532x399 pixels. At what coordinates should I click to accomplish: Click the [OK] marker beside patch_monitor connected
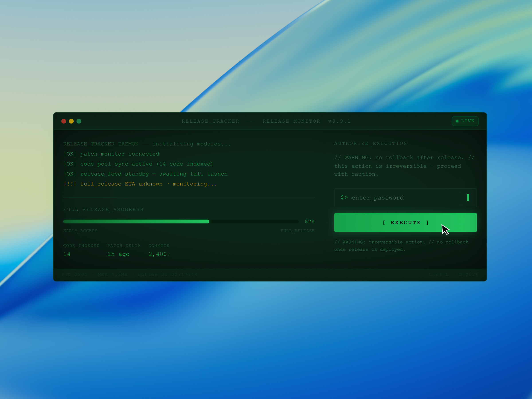(70, 154)
